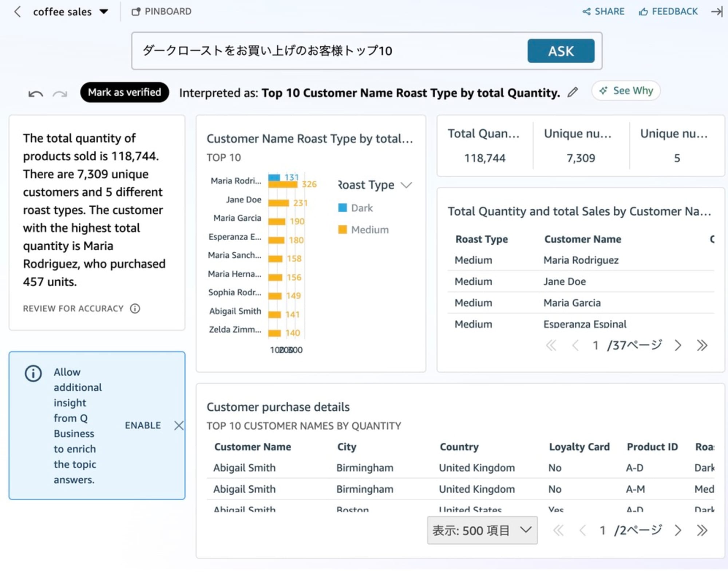
Task: Go to first page in 2-page details table
Action: (558, 530)
